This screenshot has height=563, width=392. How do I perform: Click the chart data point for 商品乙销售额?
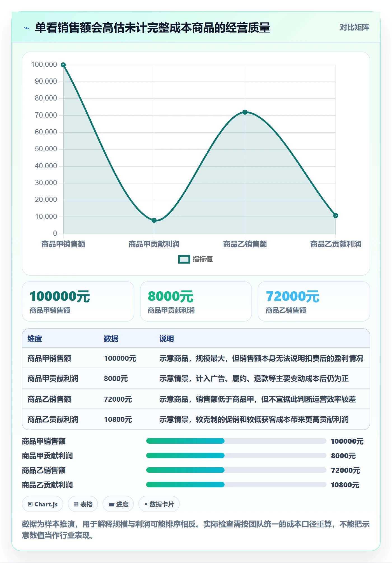[x=245, y=112]
